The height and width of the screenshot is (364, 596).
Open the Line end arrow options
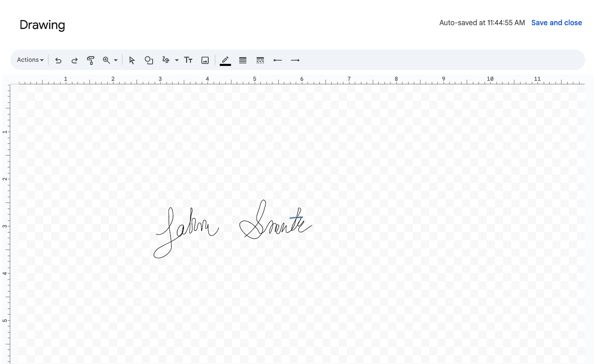[295, 60]
